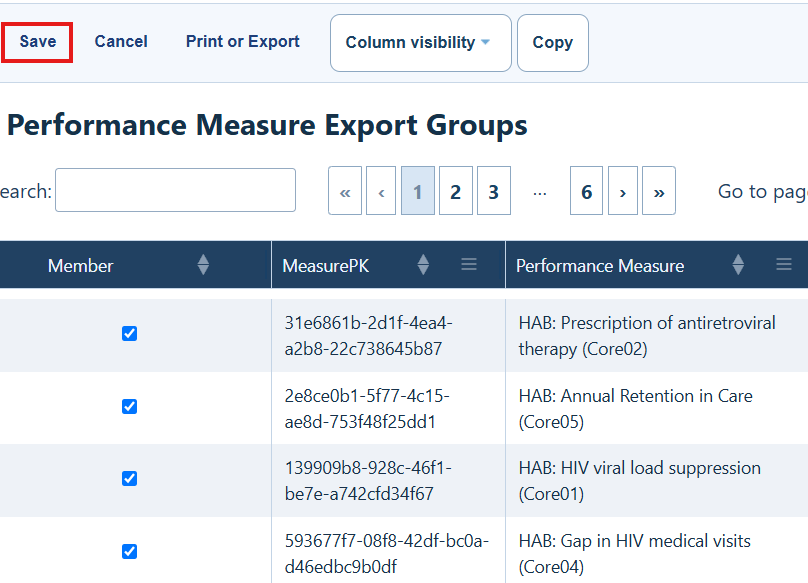Sort the Member column using its arrows

coord(203,264)
